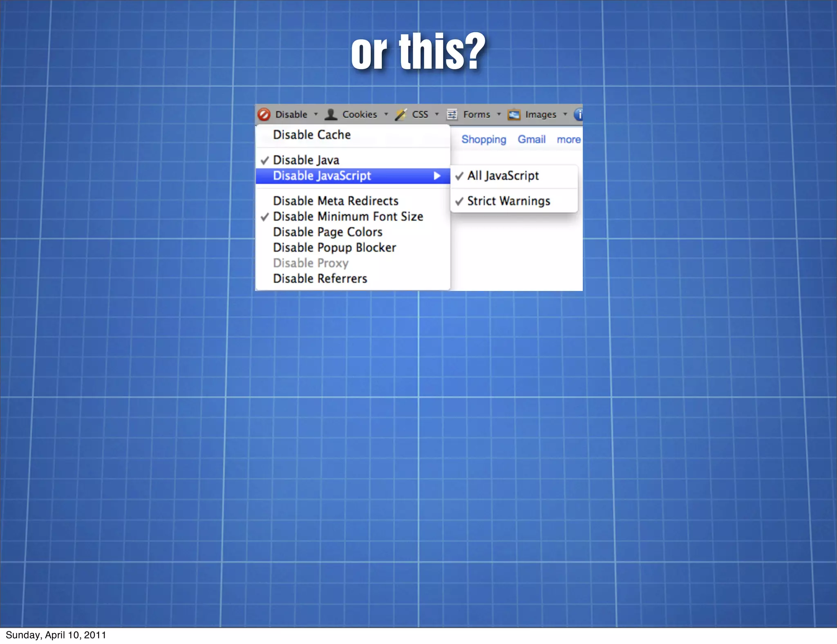Expand Disable JavaScript submenu arrow
Viewport: 837px width, 644px height.
point(437,176)
